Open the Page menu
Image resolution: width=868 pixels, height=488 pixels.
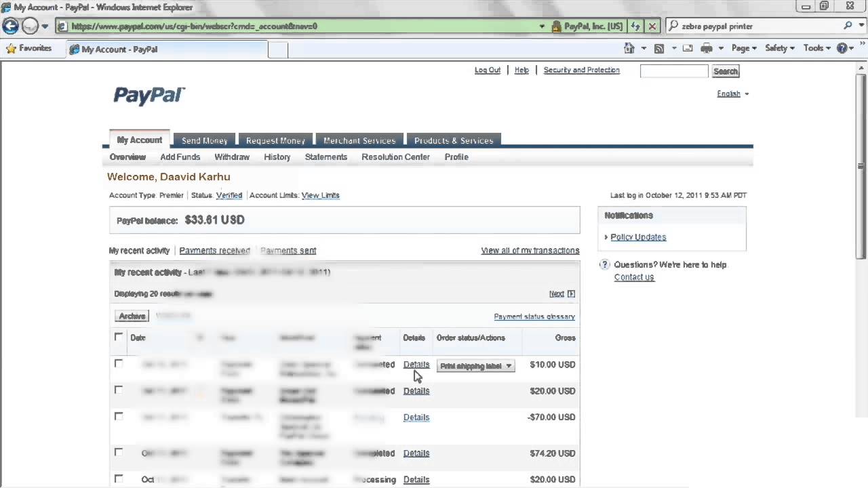[744, 48]
